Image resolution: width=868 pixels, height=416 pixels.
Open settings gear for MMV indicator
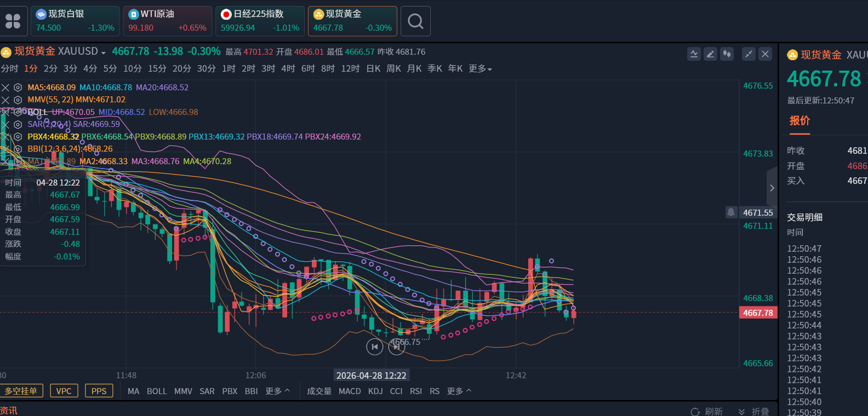(x=18, y=100)
